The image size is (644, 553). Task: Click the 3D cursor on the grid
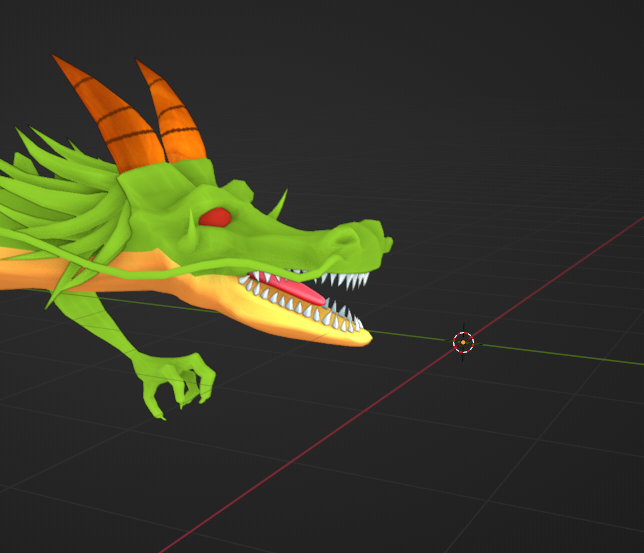point(463,342)
